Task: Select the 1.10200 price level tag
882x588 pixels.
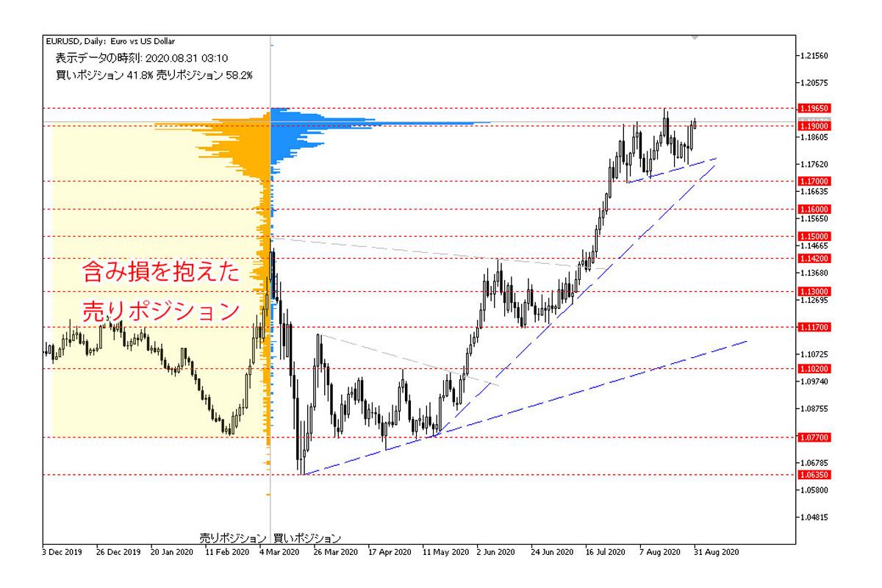Action: 814,369
